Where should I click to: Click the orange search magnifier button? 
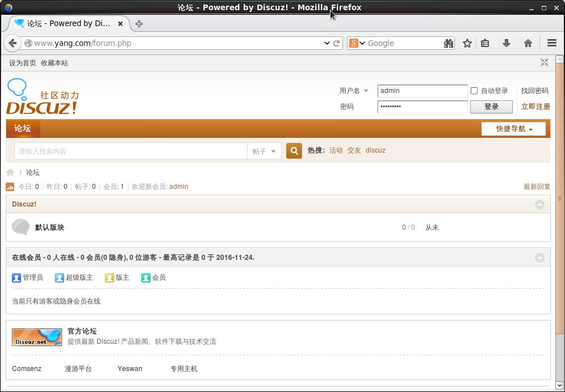[294, 151]
